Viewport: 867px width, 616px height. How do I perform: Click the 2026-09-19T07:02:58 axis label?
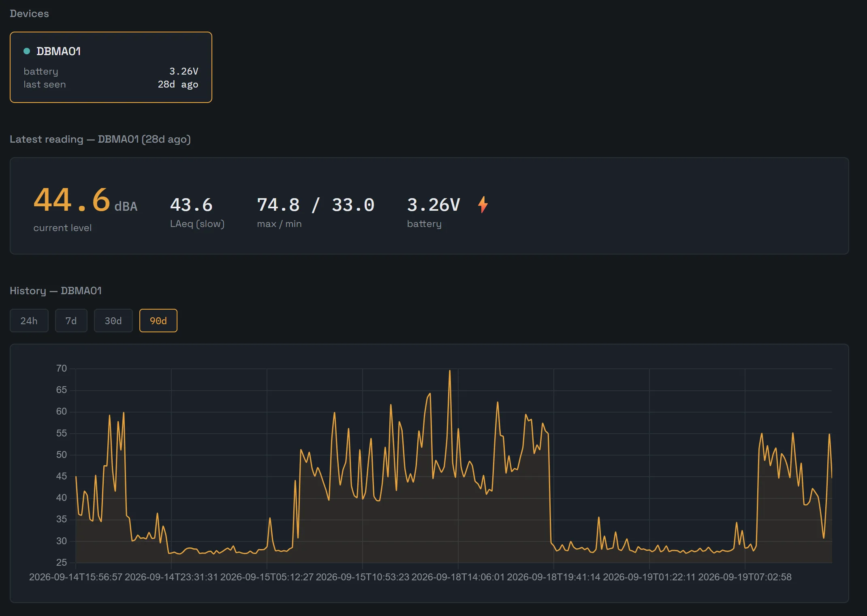tap(745, 577)
